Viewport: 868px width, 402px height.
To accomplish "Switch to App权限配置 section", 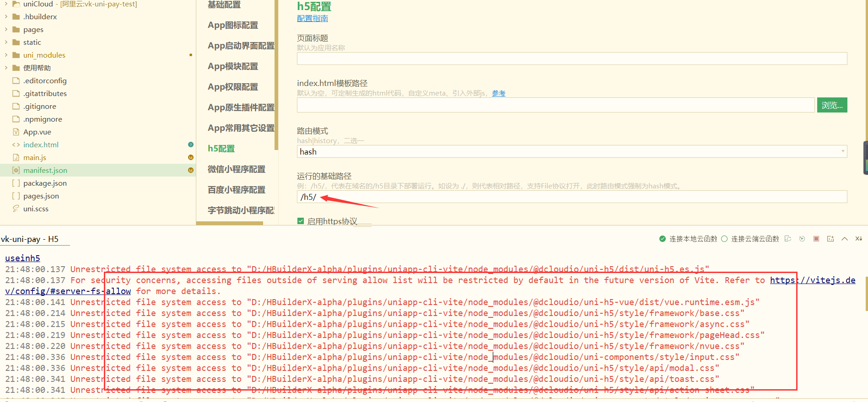I will point(232,87).
